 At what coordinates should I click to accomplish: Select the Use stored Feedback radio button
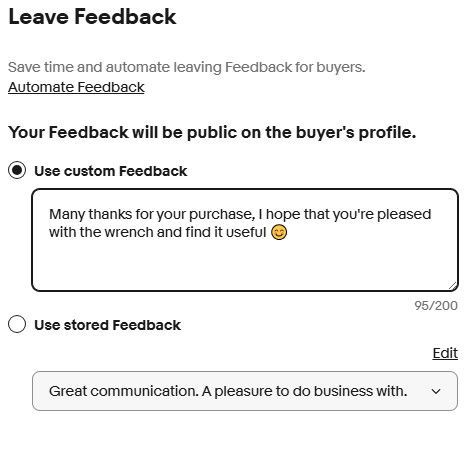pos(17,324)
